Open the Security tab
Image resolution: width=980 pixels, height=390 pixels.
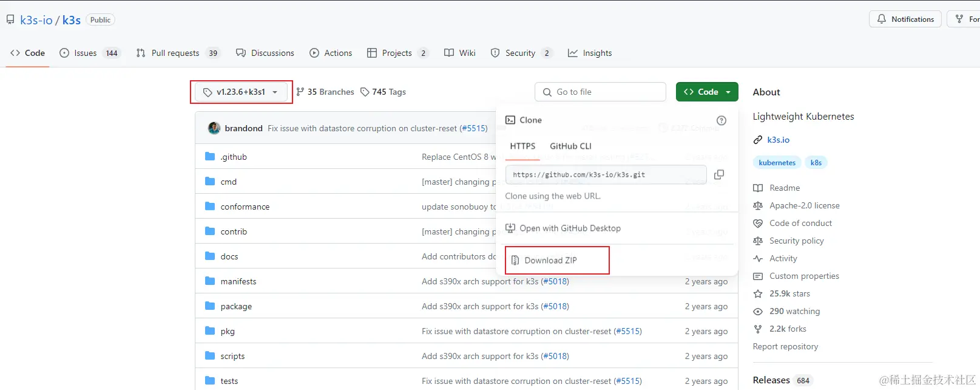pyautogui.click(x=521, y=53)
